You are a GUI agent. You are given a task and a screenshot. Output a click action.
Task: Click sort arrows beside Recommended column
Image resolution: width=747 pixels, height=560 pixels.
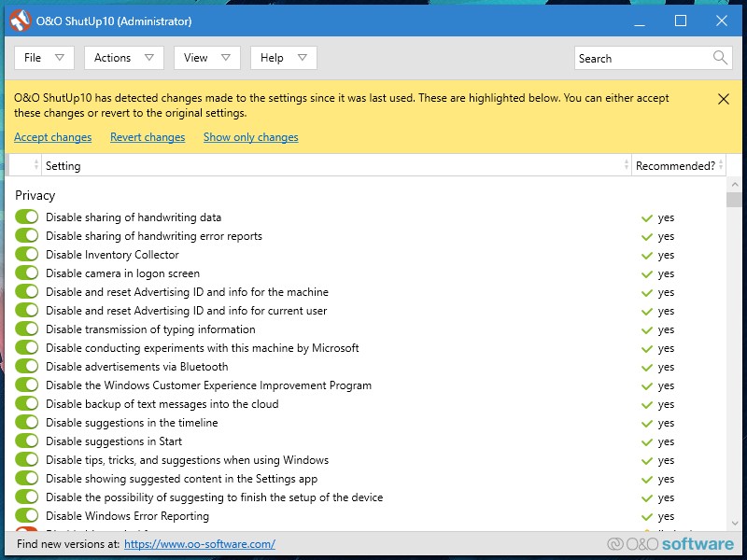tap(722, 165)
